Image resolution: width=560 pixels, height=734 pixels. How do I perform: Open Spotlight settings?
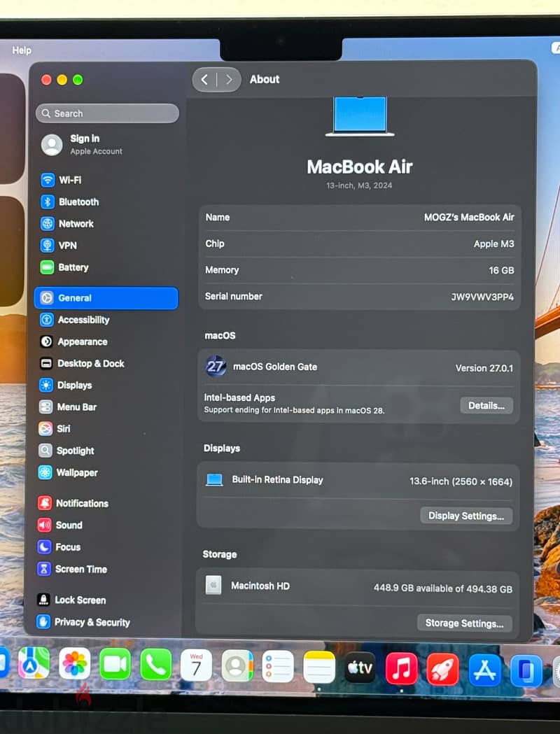pos(66,451)
